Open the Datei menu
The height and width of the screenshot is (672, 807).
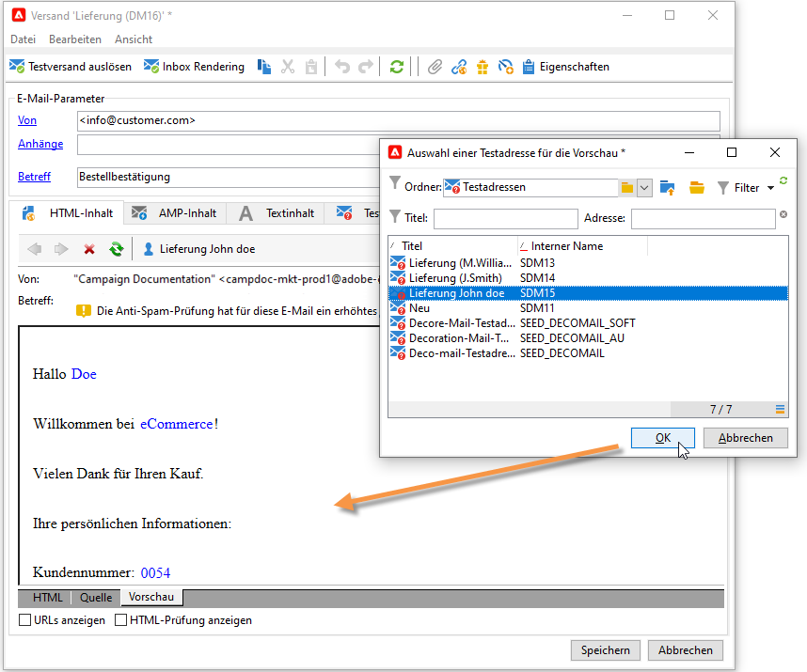click(x=24, y=39)
